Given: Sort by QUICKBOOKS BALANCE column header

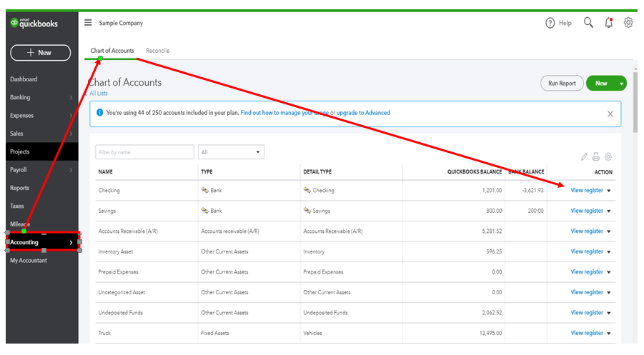Looking at the screenshot, I should (475, 171).
